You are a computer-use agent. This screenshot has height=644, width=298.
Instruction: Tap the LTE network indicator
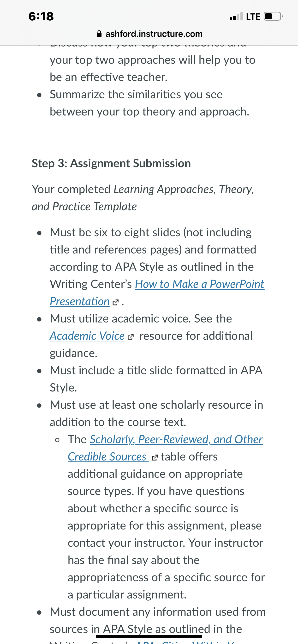[253, 17]
